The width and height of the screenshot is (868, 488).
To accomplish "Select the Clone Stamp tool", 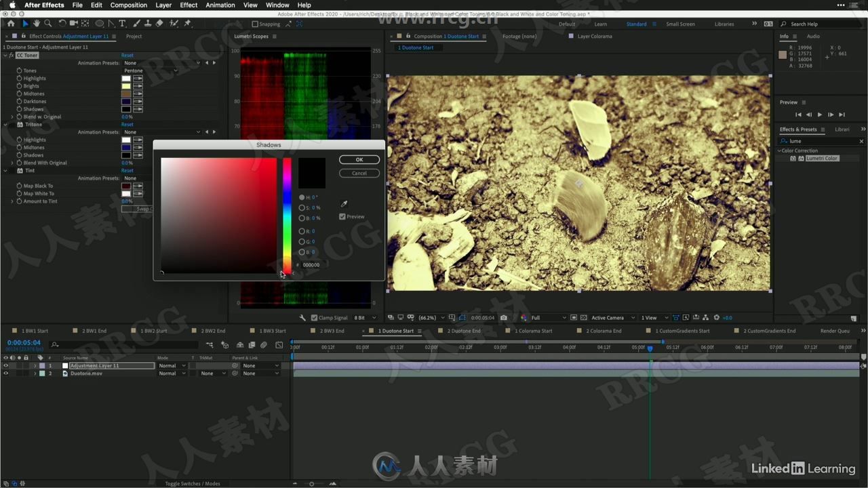I will pyautogui.click(x=148, y=23).
